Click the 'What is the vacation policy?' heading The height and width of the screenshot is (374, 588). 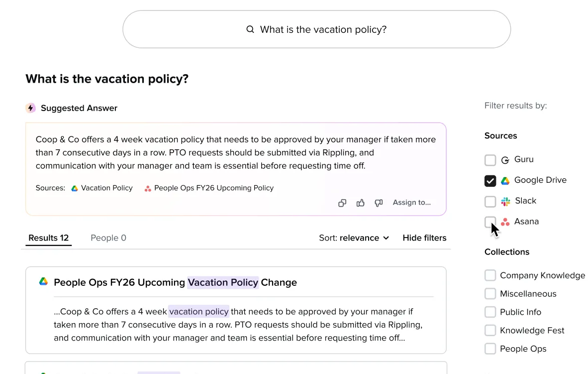point(107,79)
